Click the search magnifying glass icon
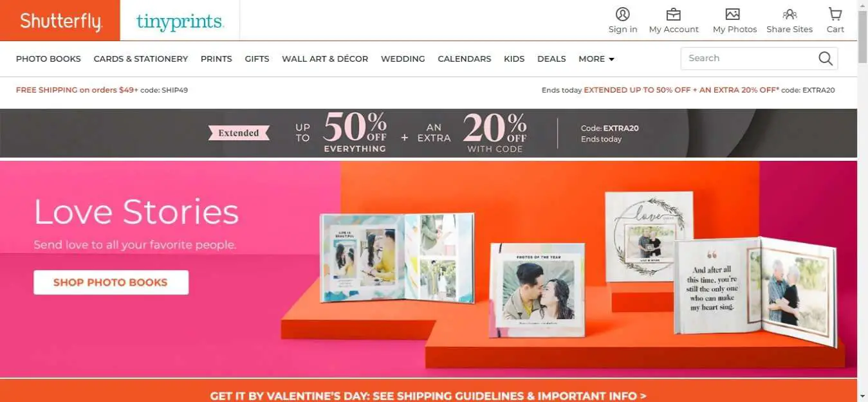Viewport: 868px width, 402px height. tap(826, 59)
